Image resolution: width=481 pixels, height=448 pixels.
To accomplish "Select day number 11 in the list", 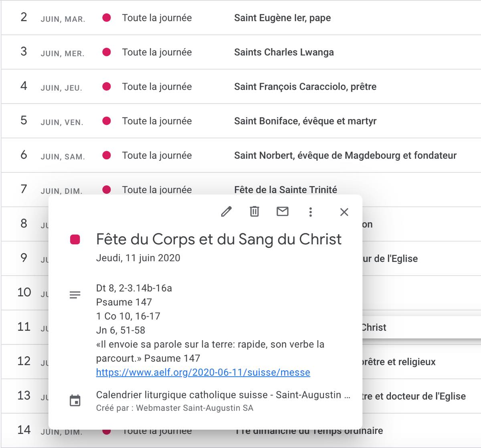I will pos(24,326).
